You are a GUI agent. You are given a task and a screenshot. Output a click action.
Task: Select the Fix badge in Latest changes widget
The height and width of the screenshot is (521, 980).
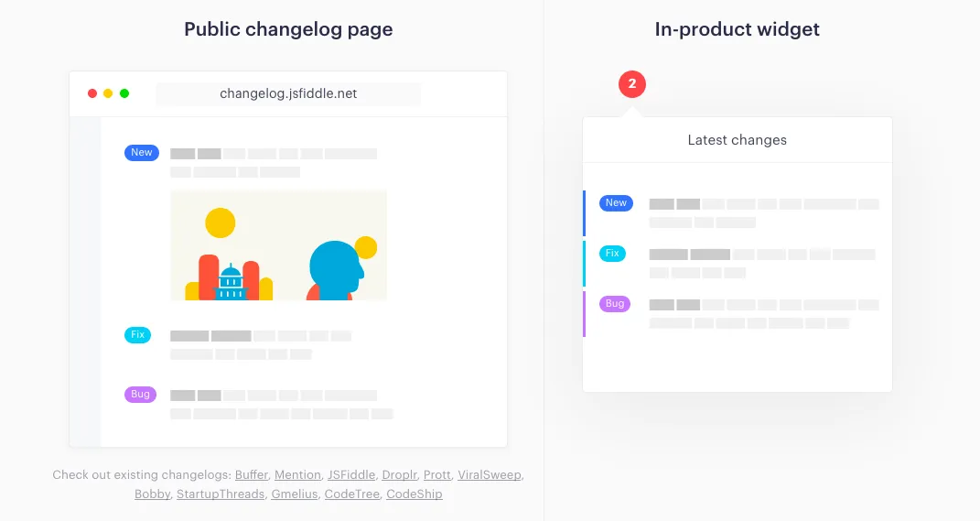click(612, 254)
